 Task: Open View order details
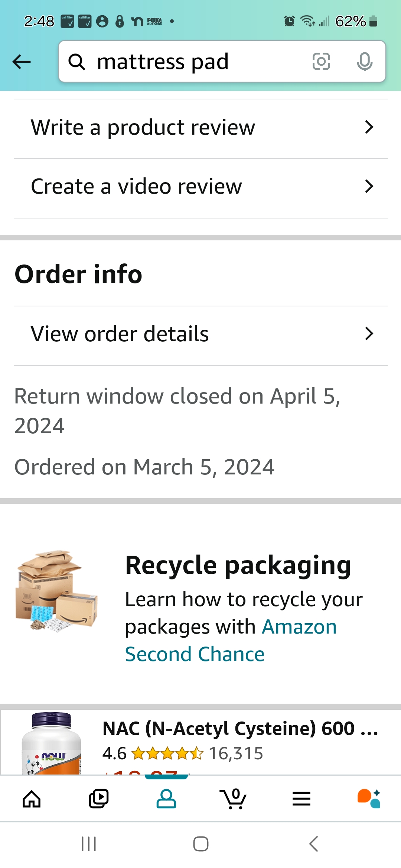point(201,336)
